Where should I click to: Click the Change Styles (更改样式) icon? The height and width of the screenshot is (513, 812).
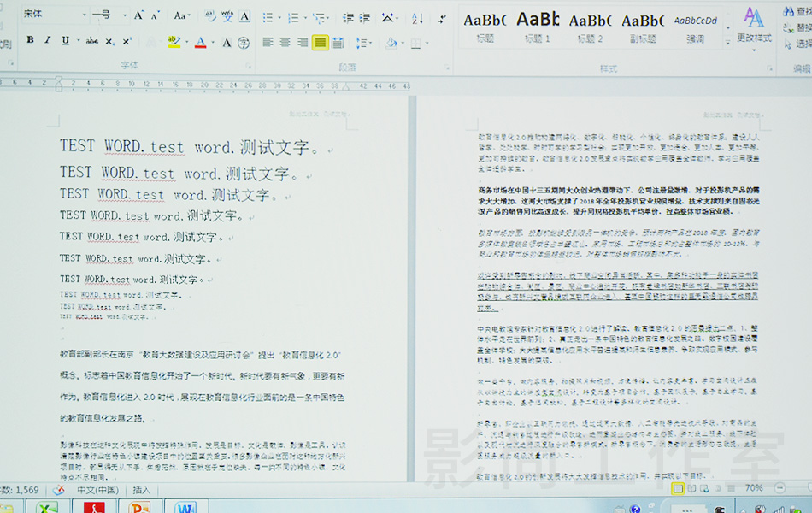(754, 26)
